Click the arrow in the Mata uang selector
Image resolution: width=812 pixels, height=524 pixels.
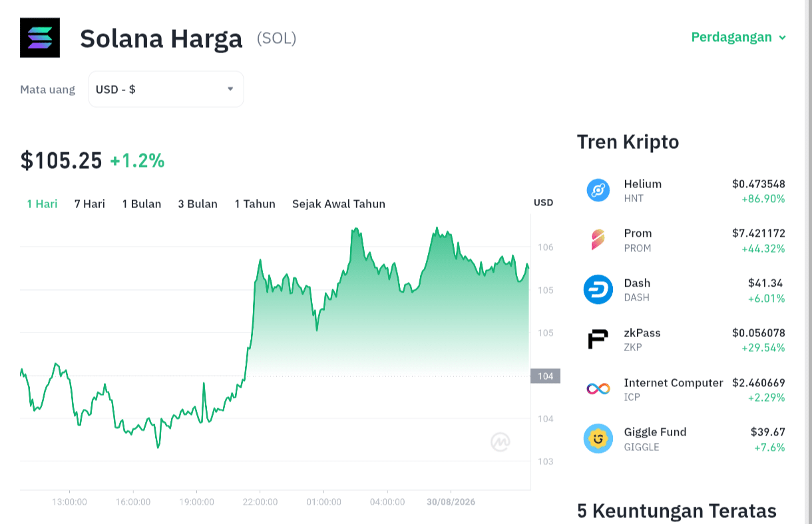coord(230,89)
